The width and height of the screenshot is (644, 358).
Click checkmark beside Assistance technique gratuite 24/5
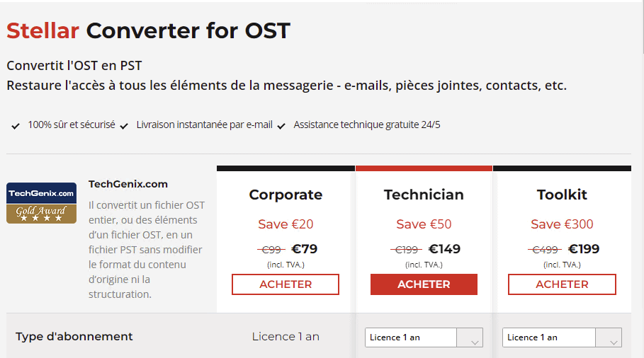tap(281, 126)
